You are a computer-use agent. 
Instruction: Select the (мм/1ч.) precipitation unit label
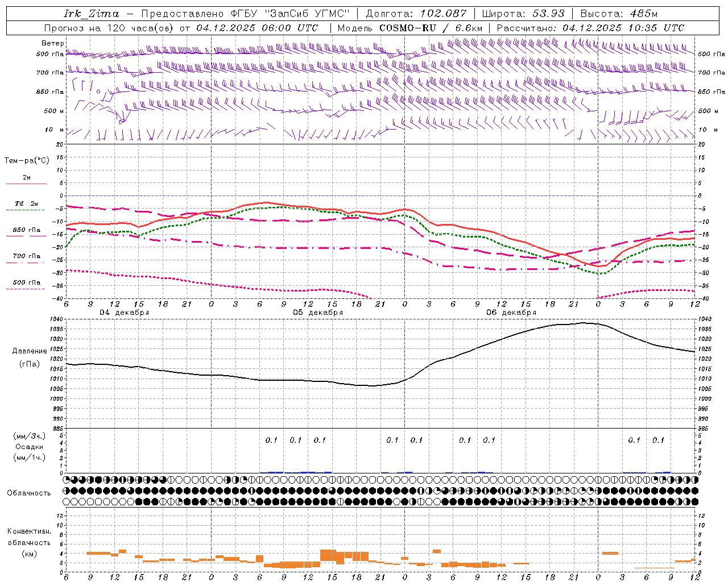point(30,458)
